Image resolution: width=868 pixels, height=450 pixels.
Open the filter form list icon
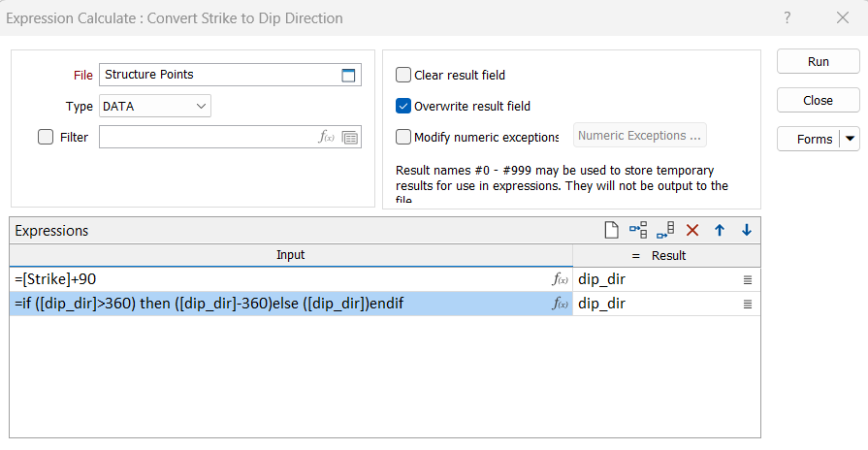(350, 138)
